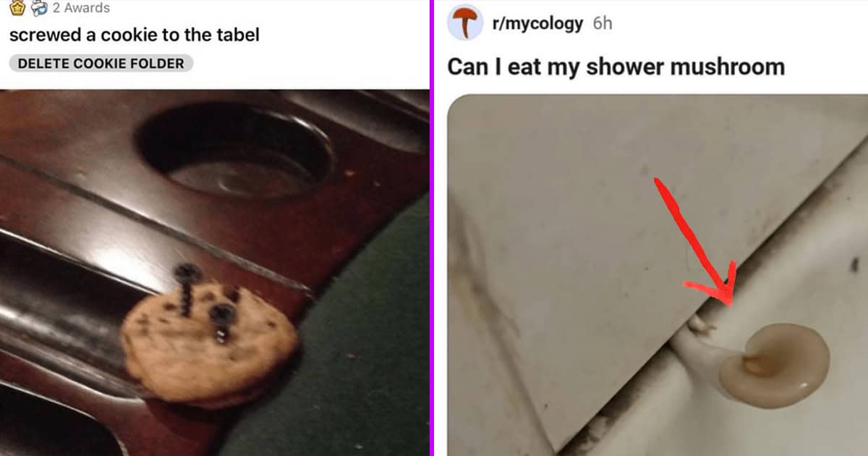868x456 pixels.
Task: Click the 6h post timestamp
Action: [602, 23]
